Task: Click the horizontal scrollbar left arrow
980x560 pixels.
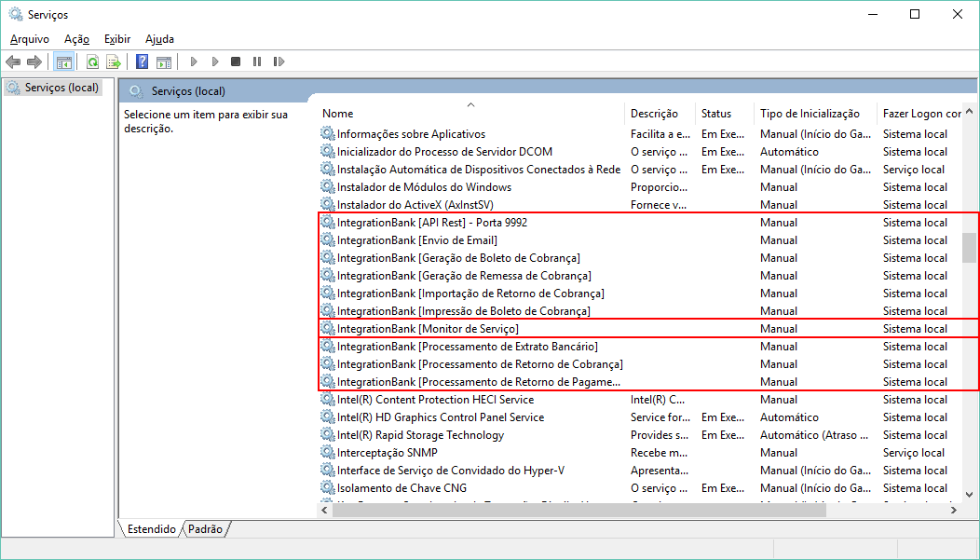Action: pos(324,510)
